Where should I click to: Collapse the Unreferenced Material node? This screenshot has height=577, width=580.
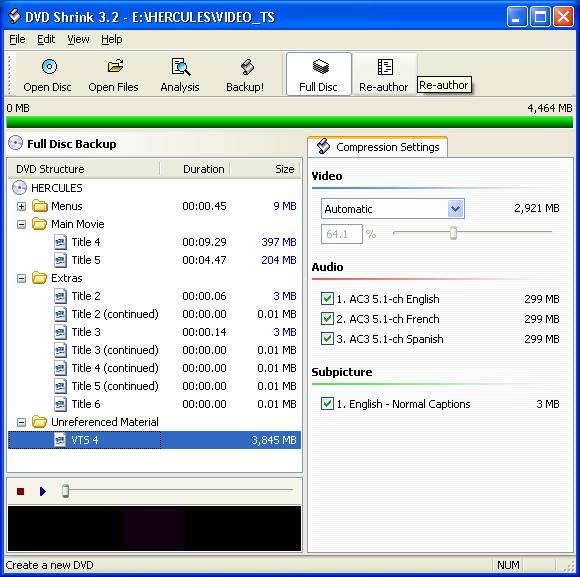click(x=21, y=422)
